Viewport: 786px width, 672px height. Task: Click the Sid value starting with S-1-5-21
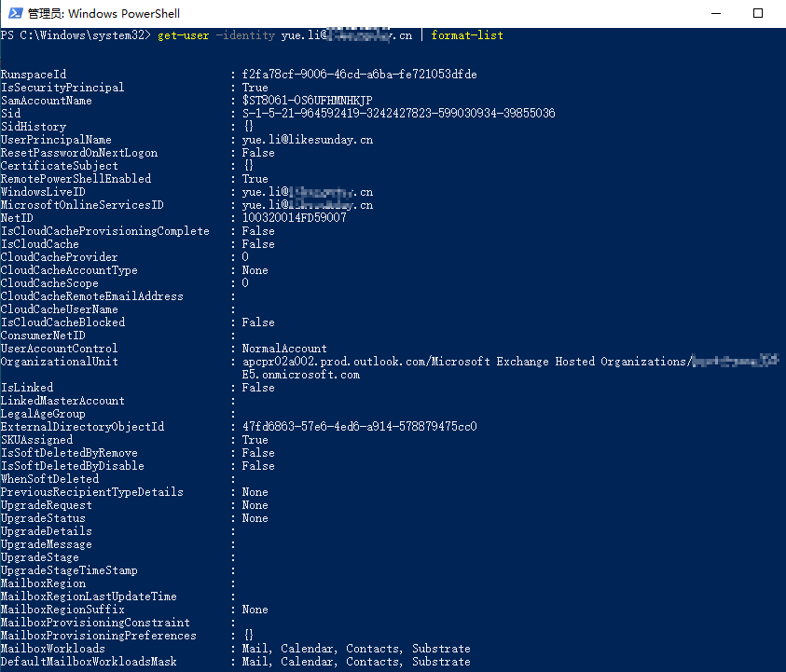398,114
